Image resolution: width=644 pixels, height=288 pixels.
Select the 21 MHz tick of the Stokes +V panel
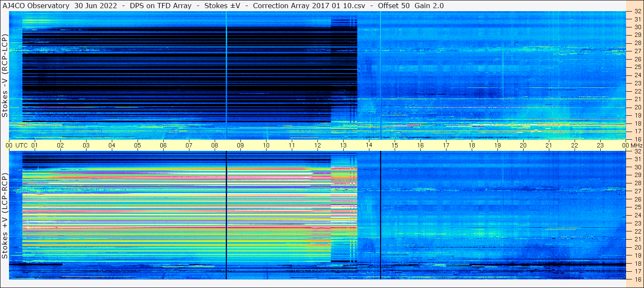[637, 239]
